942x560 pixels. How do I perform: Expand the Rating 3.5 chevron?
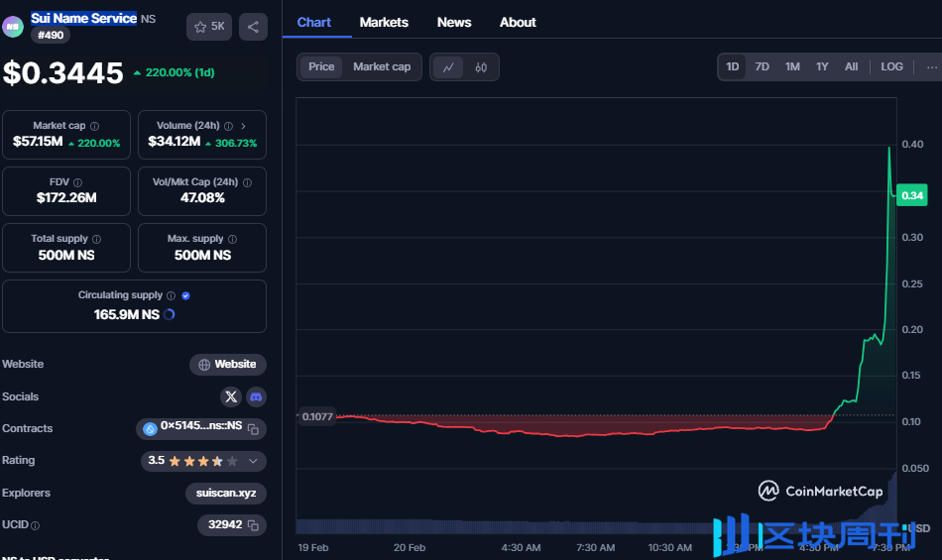[253, 461]
